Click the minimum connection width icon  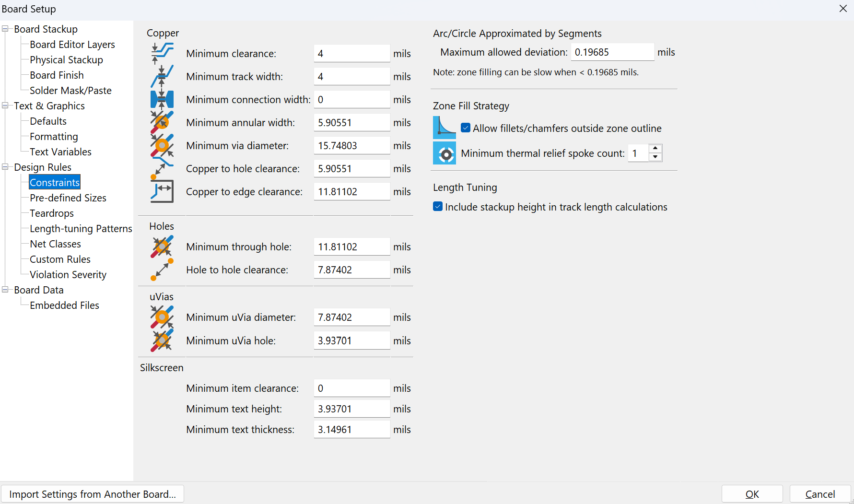pyautogui.click(x=162, y=99)
